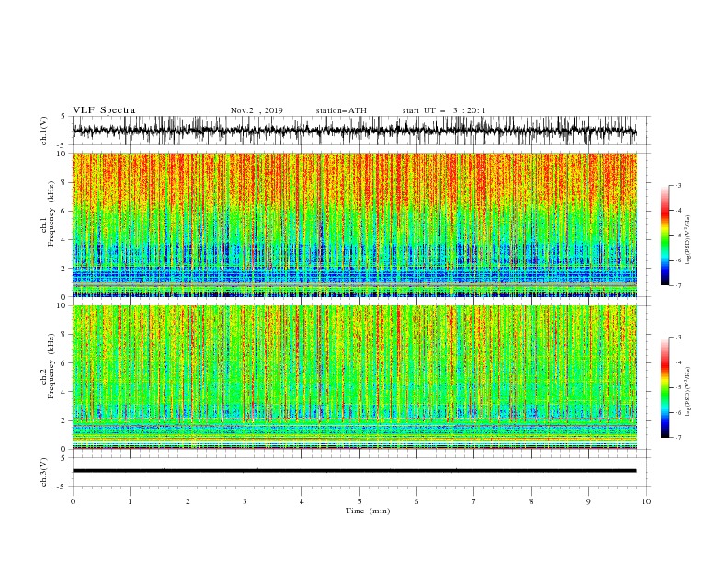
Task: Click time axis tick label "3"
Action: (245, 501)
